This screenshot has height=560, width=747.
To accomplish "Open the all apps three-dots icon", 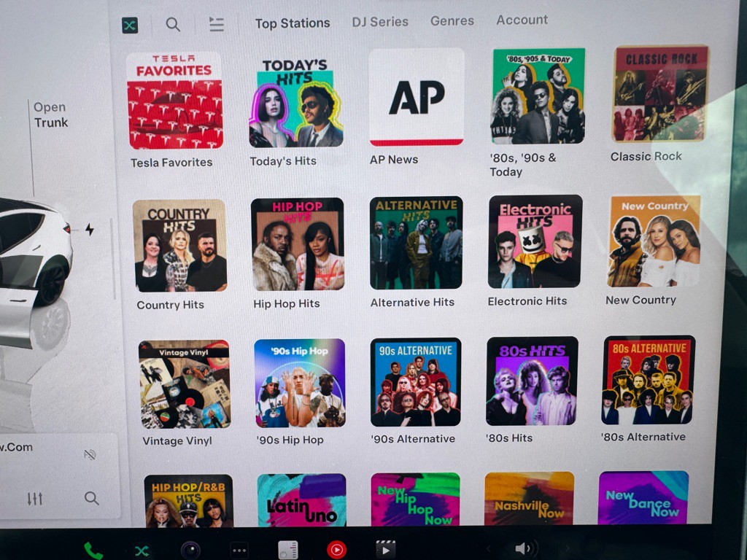I will 239,551.
